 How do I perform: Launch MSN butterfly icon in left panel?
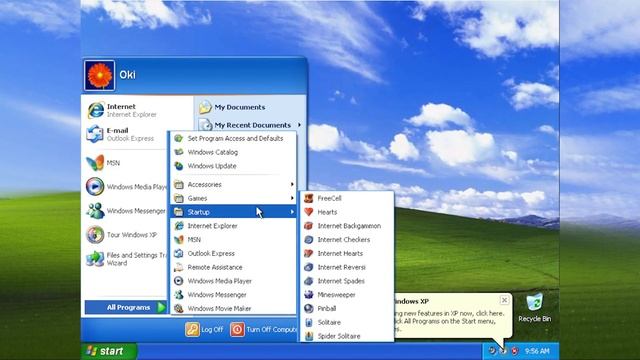[95, 163]
